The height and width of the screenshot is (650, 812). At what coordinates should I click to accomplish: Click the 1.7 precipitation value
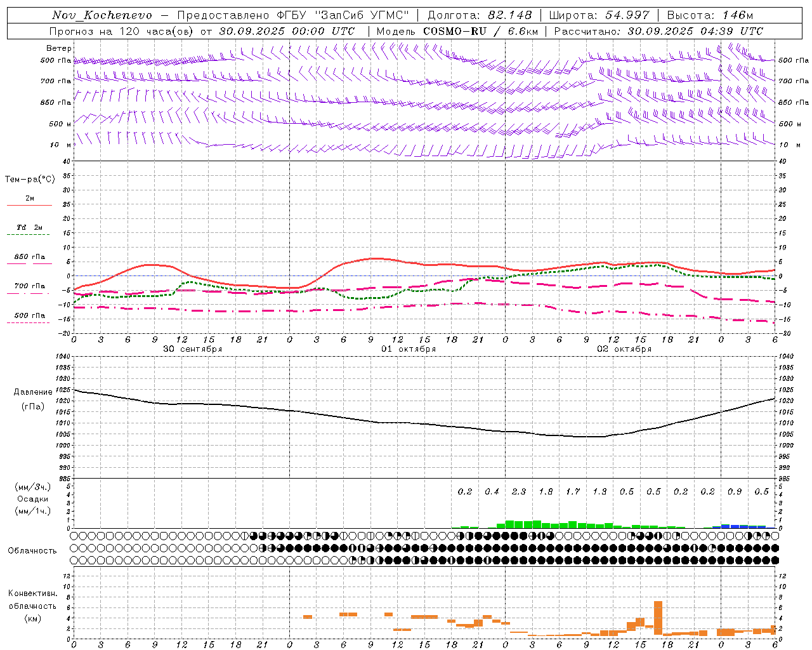tap(573, 492)
